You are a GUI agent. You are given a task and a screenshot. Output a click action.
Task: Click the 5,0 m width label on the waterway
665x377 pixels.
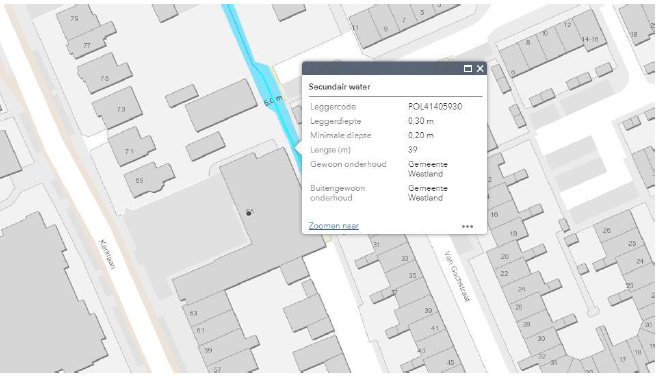pyautogui.click(x=273, y=101)
